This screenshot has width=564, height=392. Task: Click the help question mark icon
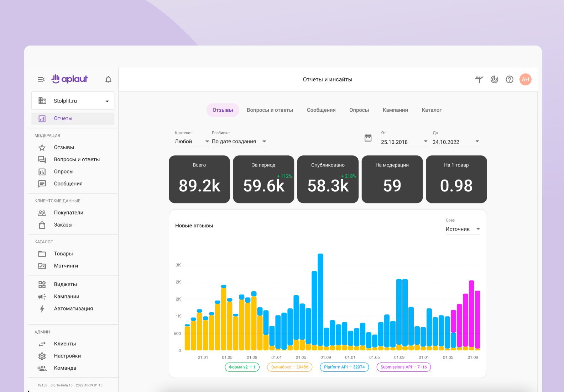tap(510, 79)
